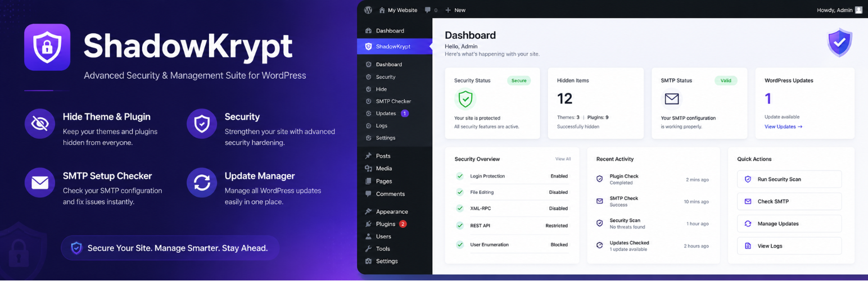Screen dimensions: 868x281
Task: Click the User Enumeration check icon
Action: pos(460,245)
